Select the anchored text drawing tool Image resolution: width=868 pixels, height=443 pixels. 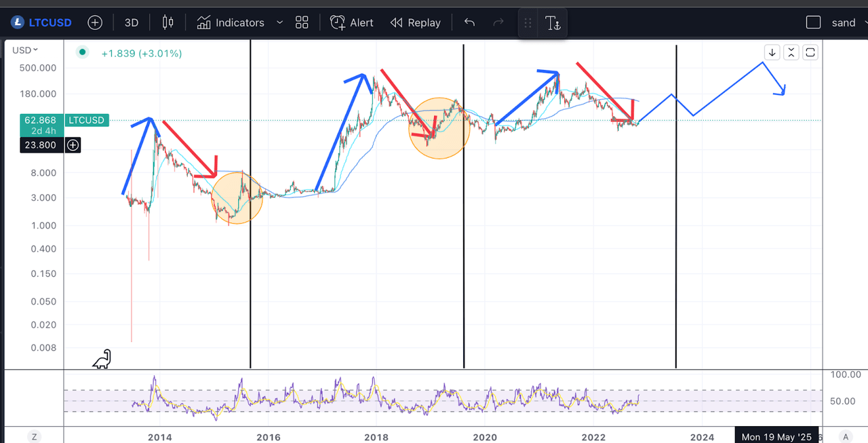553,24
